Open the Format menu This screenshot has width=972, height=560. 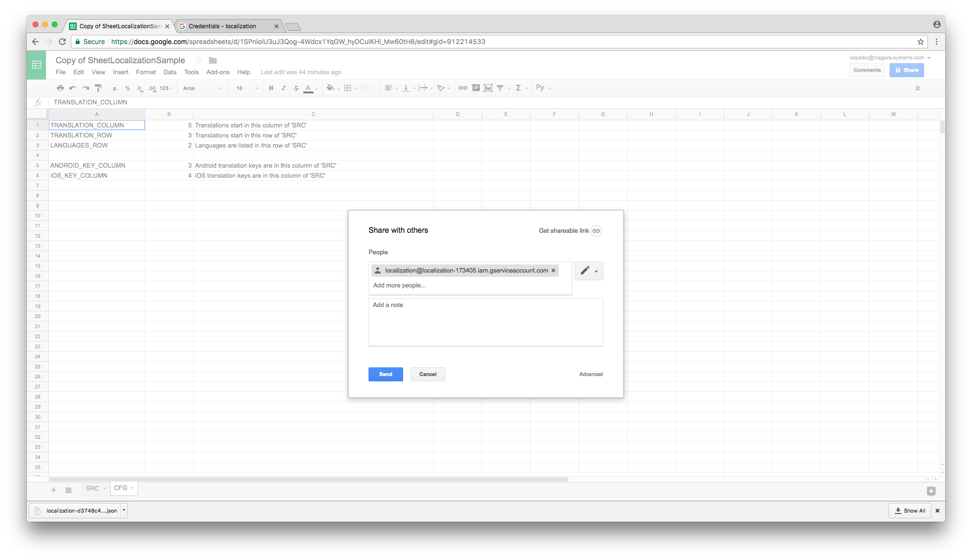tap(146, 72)
